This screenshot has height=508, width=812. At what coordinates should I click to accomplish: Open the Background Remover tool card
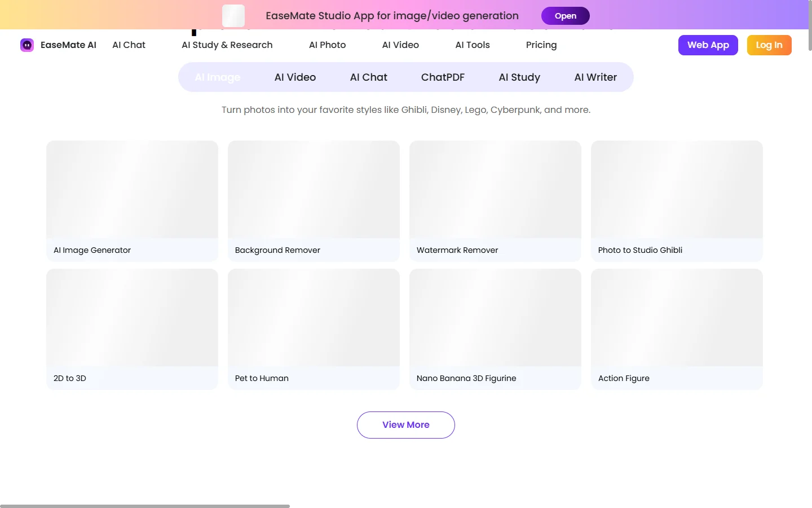pyautogui.click(x=314, y=201)
